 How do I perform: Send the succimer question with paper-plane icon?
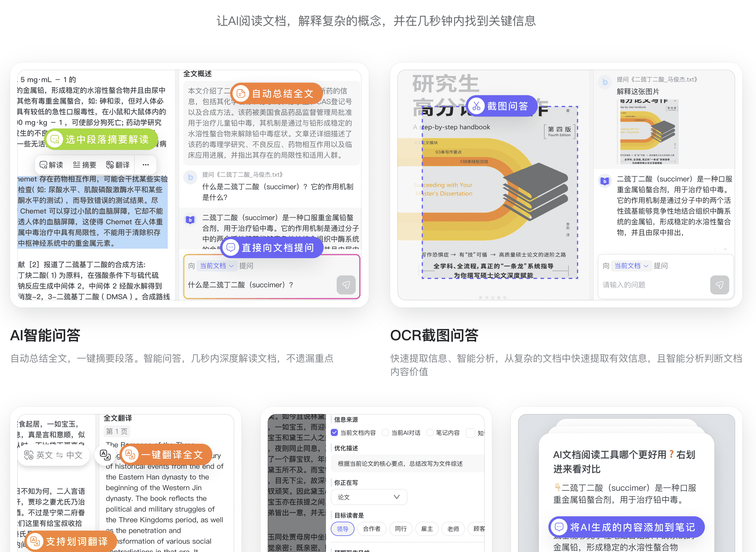pos(346,285)
